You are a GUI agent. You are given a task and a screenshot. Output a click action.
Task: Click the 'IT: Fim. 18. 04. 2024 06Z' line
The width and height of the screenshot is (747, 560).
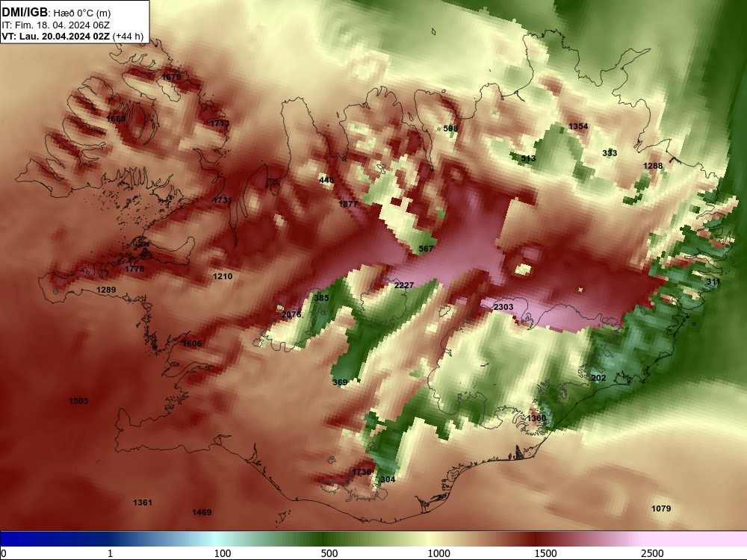(x=56, y=25)
